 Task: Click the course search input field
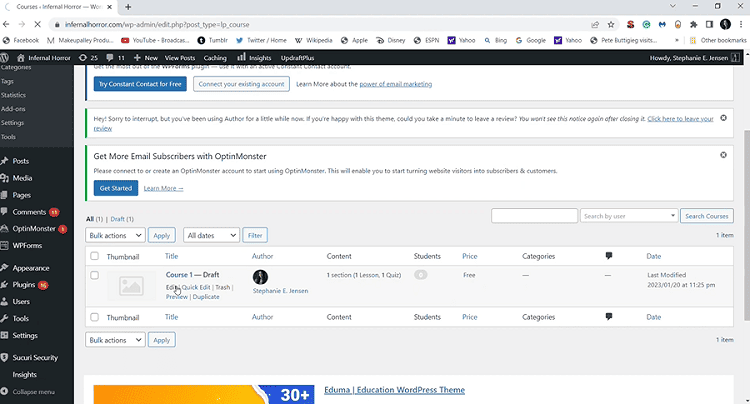click(534, 216)
